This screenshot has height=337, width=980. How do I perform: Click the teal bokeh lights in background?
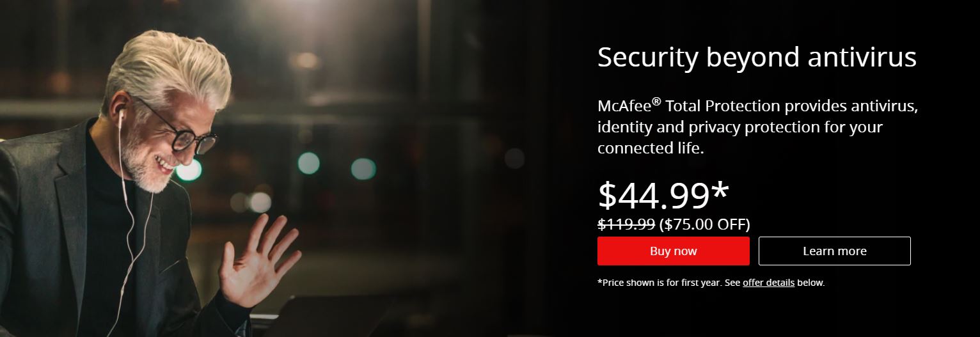(308, 163)
